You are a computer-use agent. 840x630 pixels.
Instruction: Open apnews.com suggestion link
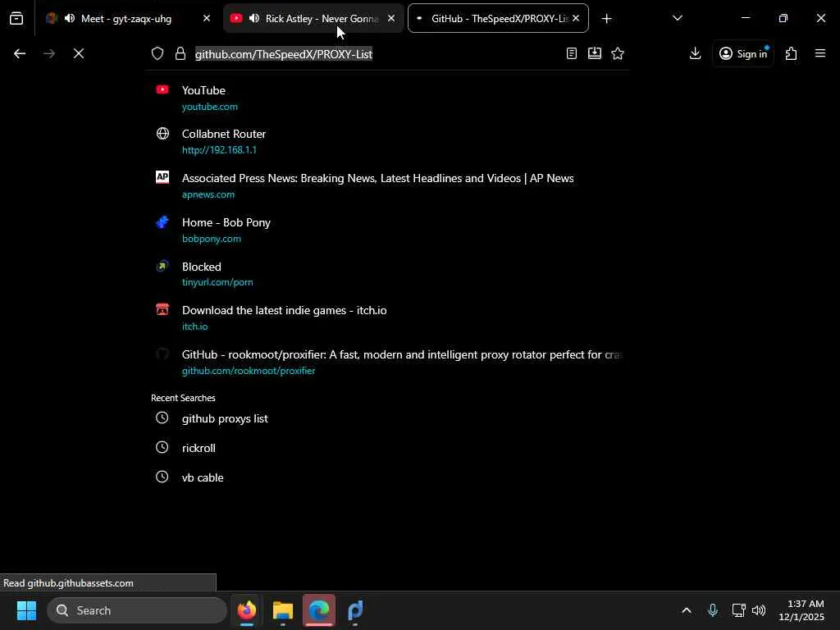208,194
